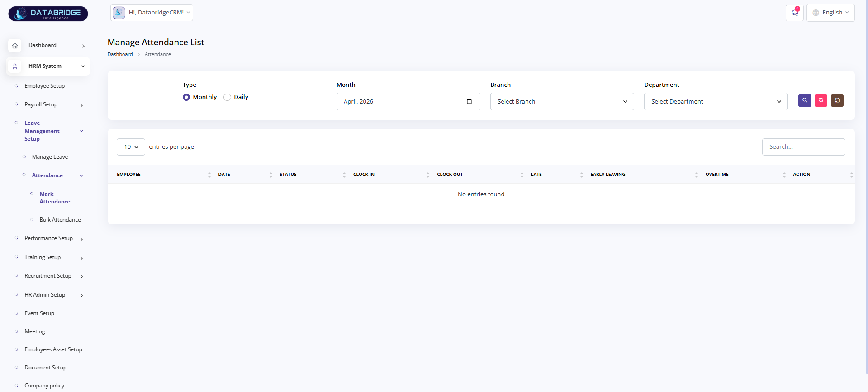Open Event Setup in sidebar
Viewport: 868px width, 392px height.
(x=39, y=313)
